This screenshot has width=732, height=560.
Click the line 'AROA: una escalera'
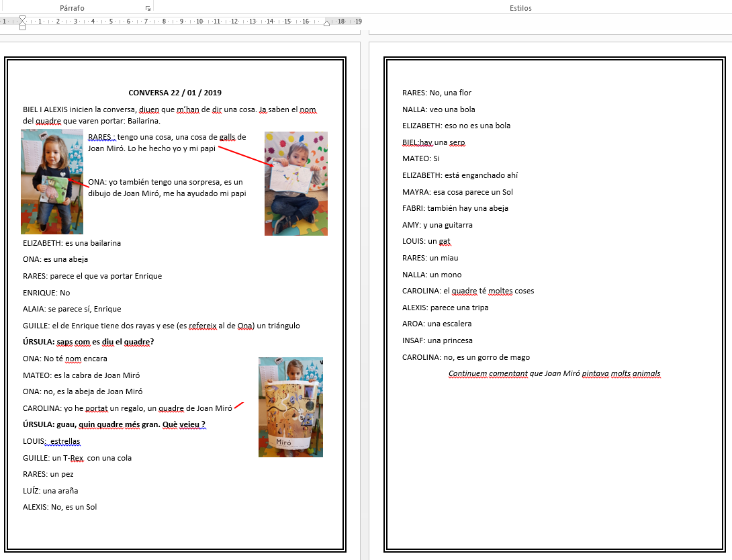pyautogui.click(x=437, y=324)
